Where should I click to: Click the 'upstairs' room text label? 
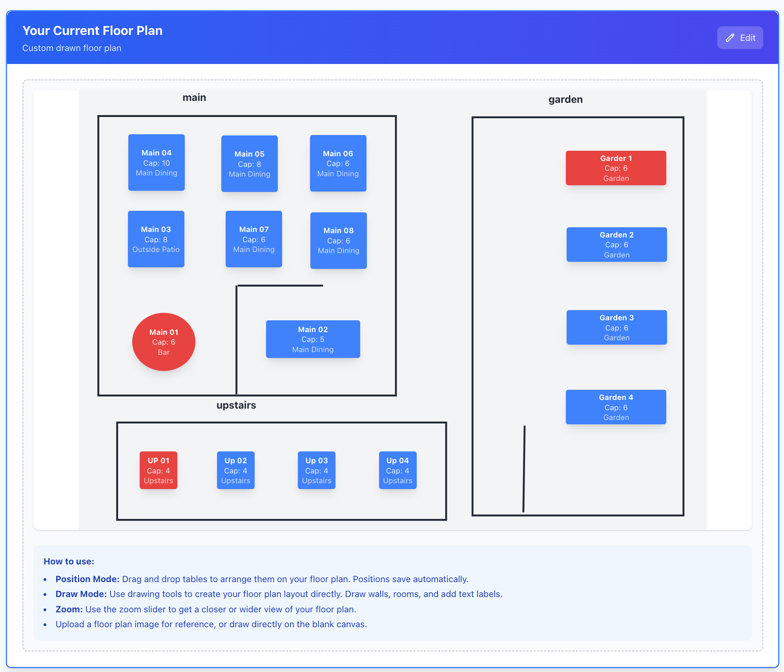pos(236,405)
